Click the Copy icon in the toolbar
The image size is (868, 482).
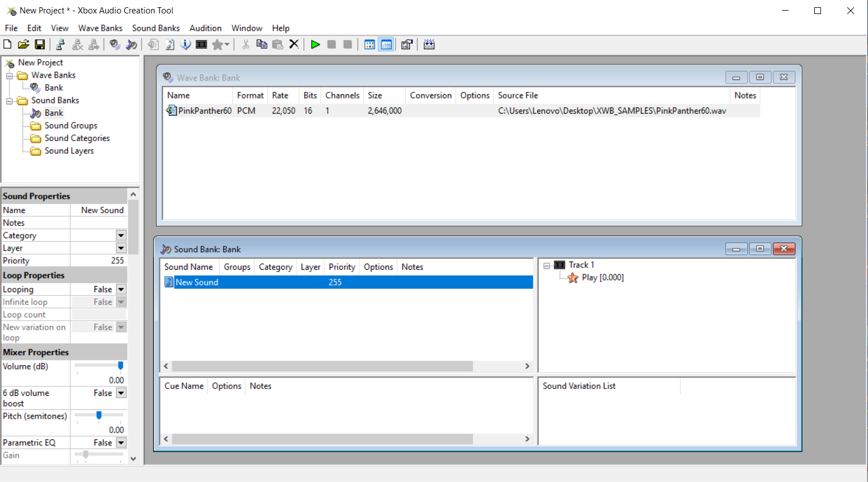(261, 45)
